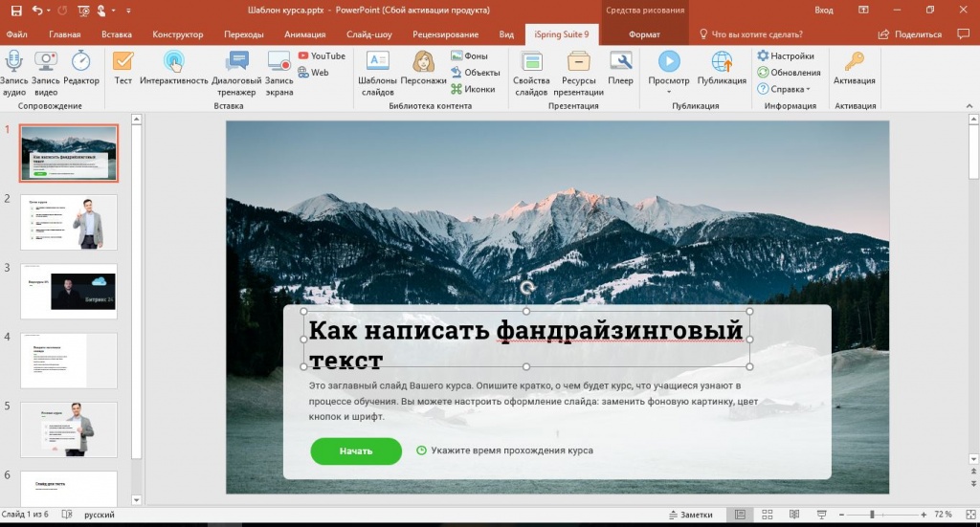Insert a YouTube video

[321, 56]
